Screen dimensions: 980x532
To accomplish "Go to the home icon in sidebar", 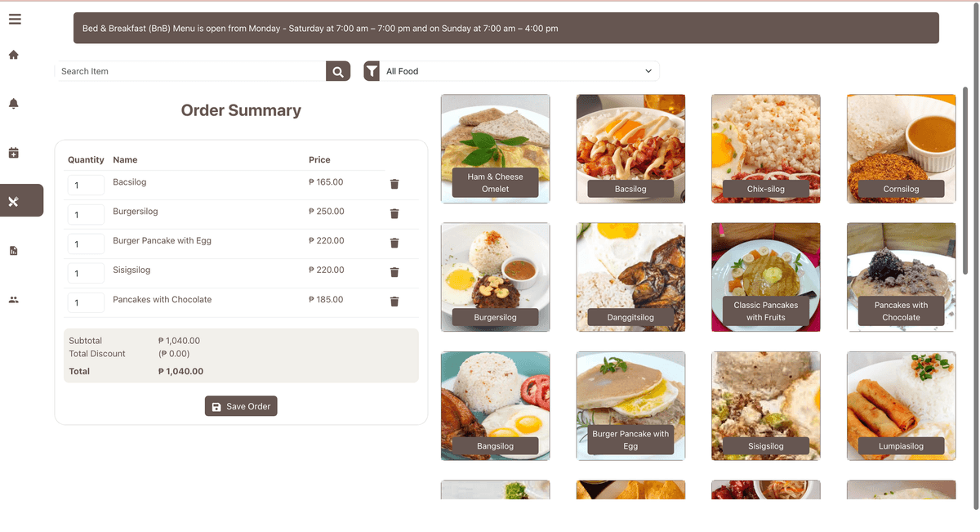I will [13, 55].
